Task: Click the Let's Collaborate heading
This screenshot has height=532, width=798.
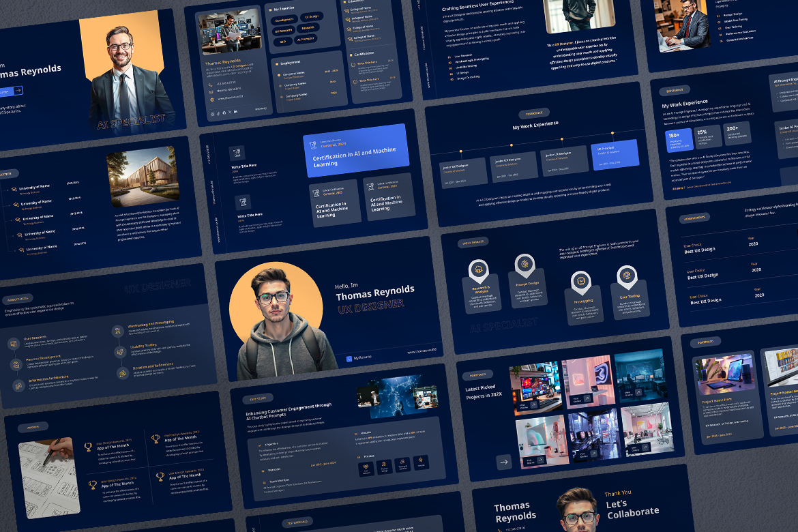Action: (632, 509)
